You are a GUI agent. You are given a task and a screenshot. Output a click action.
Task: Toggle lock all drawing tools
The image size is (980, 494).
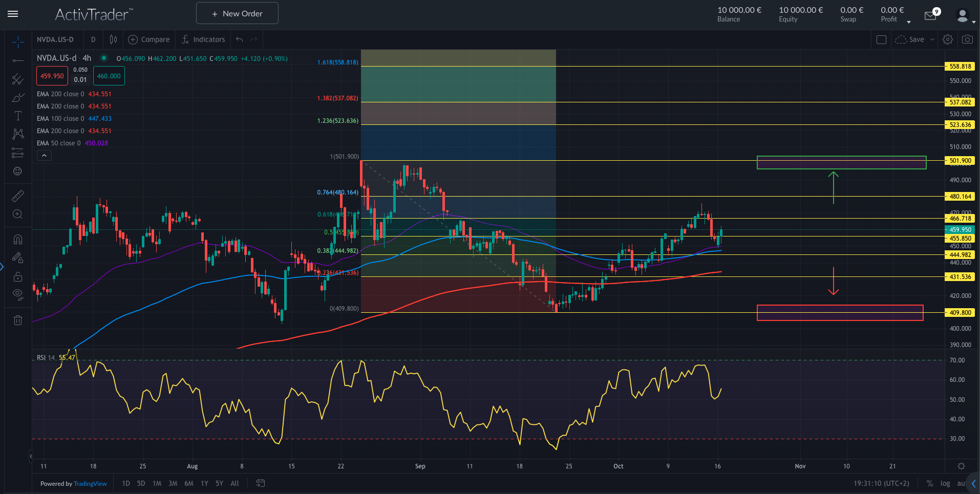[18, 276]
